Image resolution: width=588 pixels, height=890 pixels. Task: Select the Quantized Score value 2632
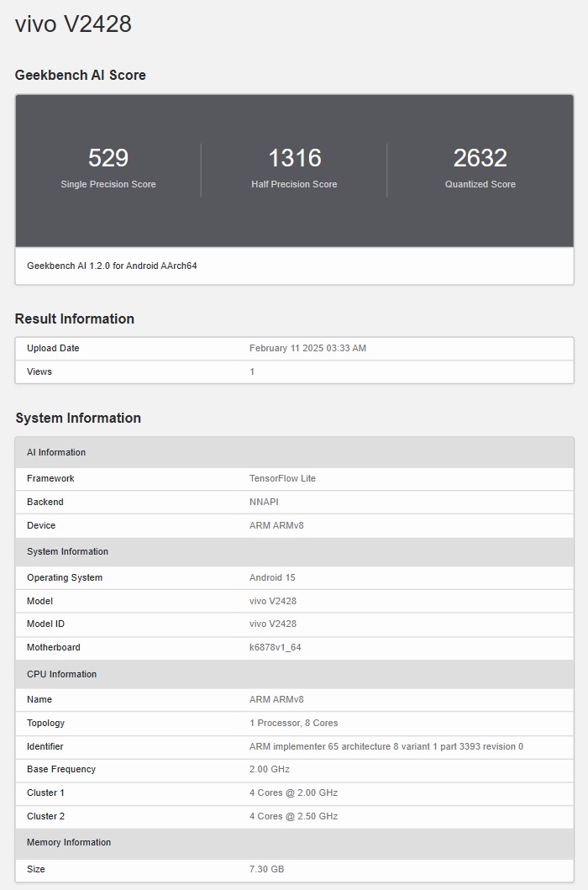click(480, 158)
